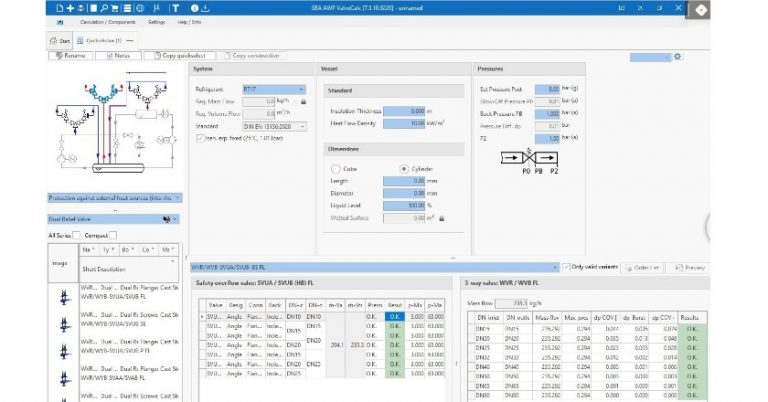Click the gear icon beside top-right dropdown
Image resolution: width=768 pixels, height=402 pixels.
pos(678,56)
